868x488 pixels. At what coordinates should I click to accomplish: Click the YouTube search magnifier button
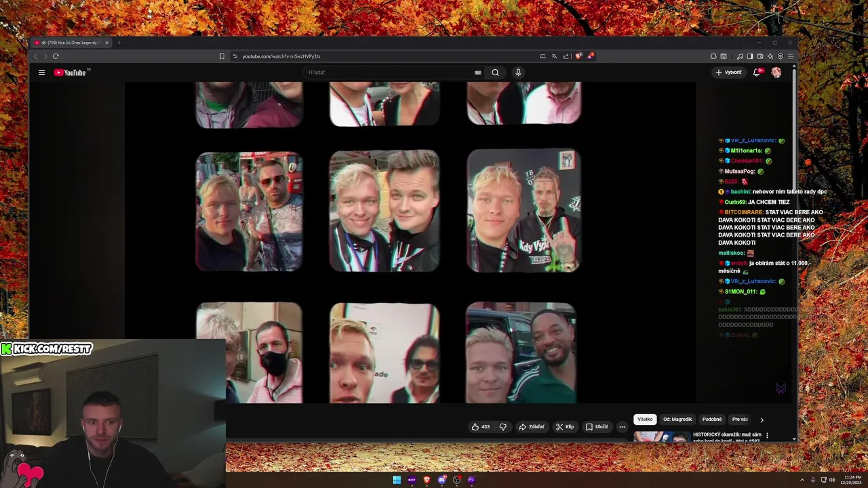point(495,73)
